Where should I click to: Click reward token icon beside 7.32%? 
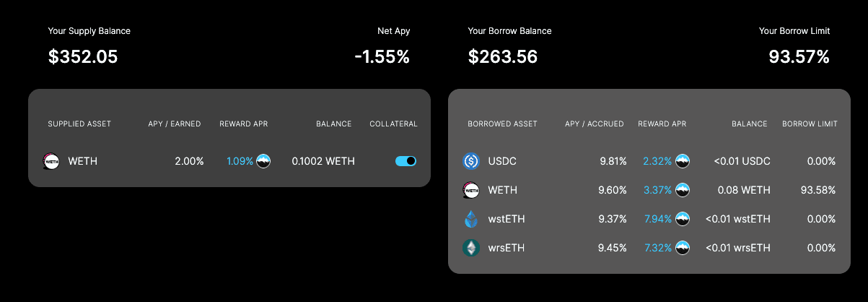point(682,248)
